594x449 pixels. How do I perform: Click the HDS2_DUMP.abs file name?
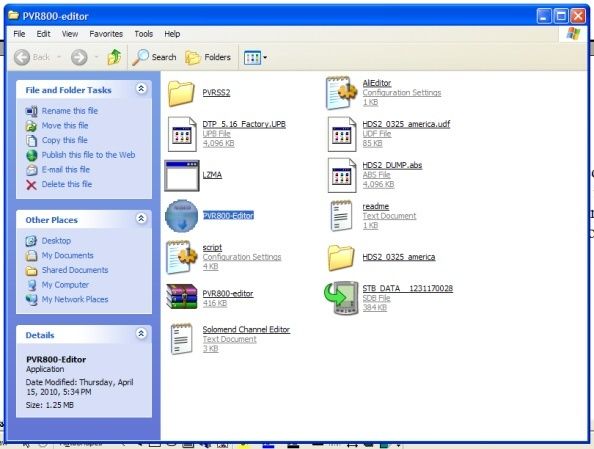(x=392, y=165)
